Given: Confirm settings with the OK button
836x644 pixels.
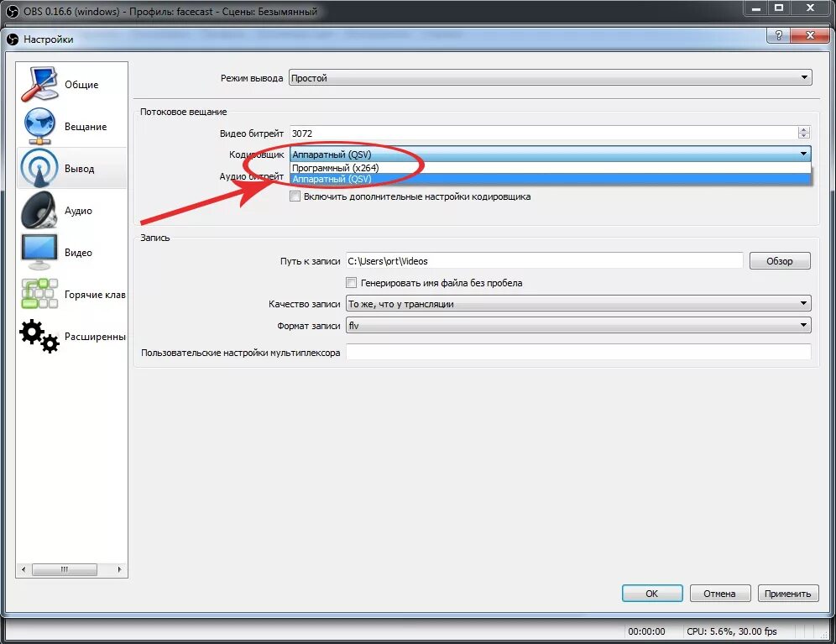Looking at the screenshot, I should click(x=652, y=594).
